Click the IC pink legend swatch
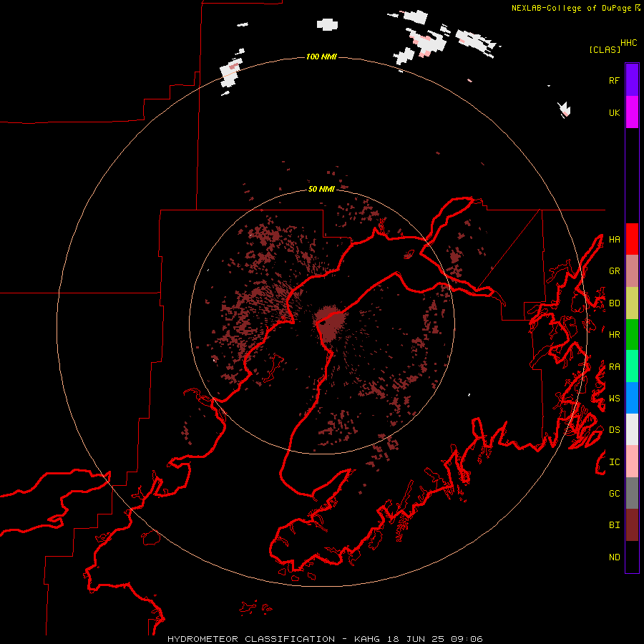 (632, 462)
